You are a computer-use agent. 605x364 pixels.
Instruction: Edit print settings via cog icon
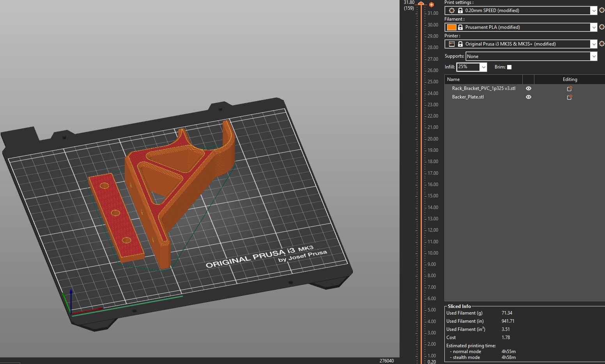click(601, 11)
